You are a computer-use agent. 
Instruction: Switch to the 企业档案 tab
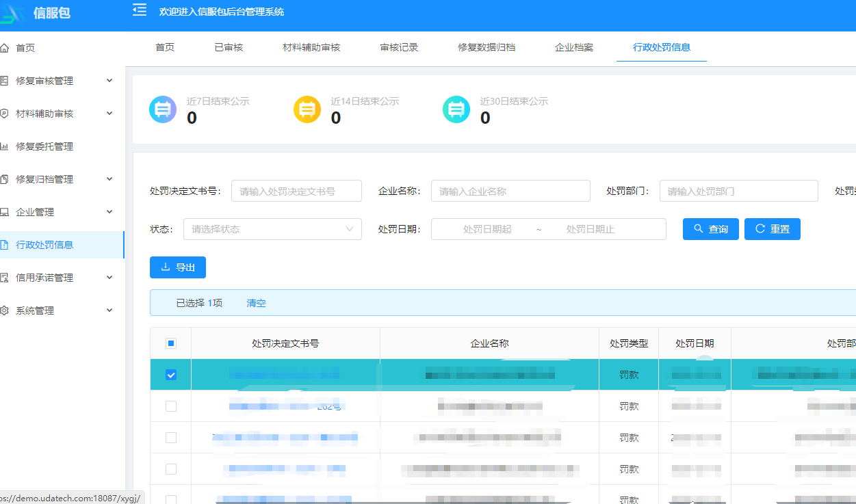[574, 48]
